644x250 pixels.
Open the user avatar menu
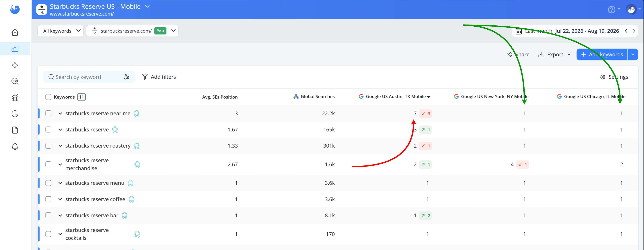coord(631,9)
